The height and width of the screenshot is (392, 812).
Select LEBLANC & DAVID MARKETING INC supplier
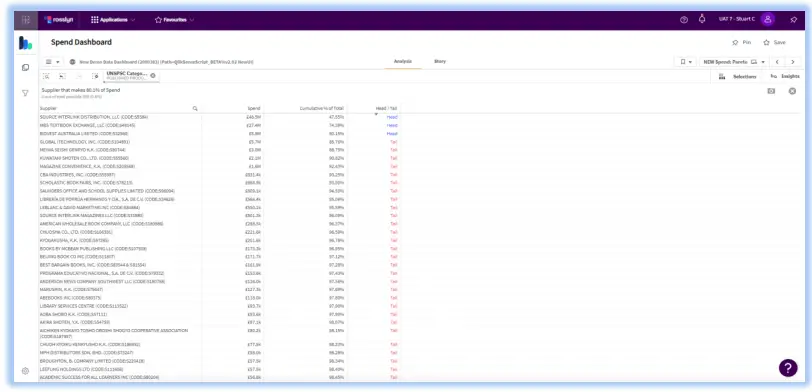point(90,207)
